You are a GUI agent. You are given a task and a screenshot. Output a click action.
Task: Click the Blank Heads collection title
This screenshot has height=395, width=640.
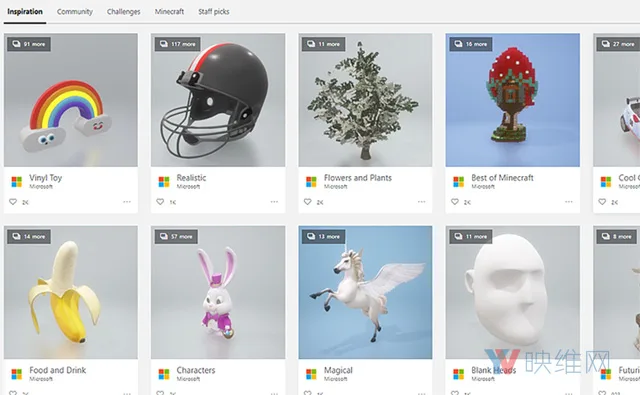tap(493, 370)
